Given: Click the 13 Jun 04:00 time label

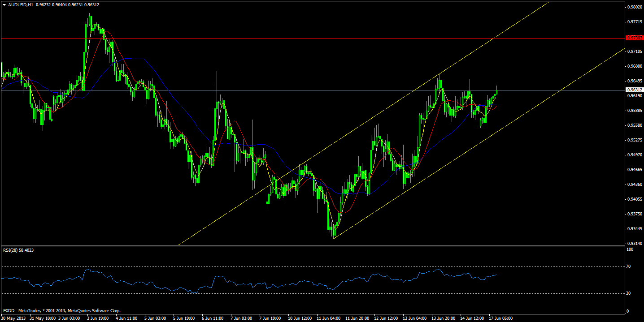Looking at the screenshot, I should (x=416, y=318).
